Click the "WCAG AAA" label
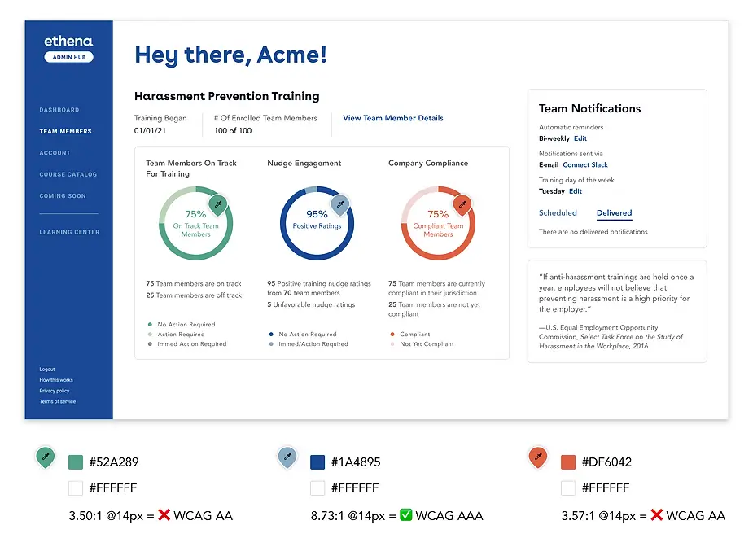Viewport: 753px width, 560px height. [449, 516]
